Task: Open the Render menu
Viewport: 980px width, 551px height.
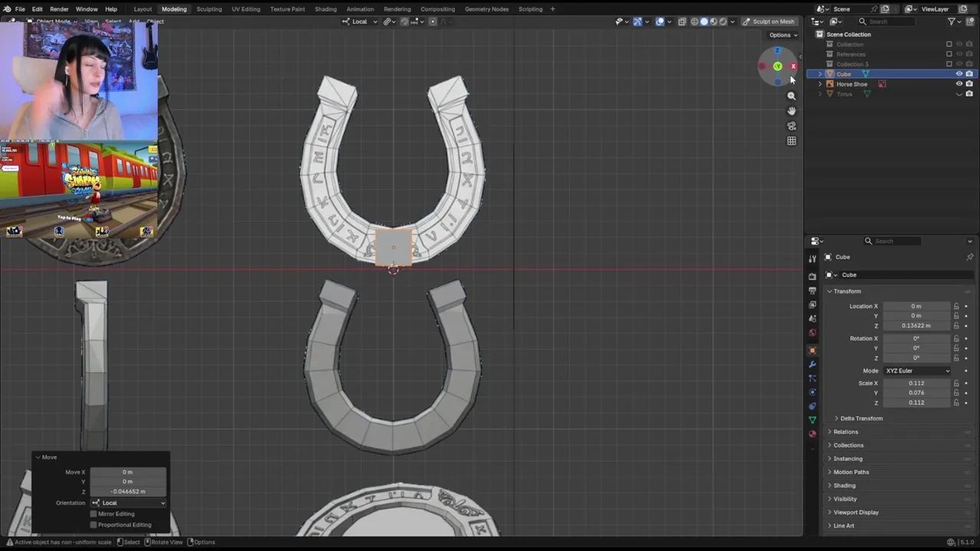Action: (59, 9)
